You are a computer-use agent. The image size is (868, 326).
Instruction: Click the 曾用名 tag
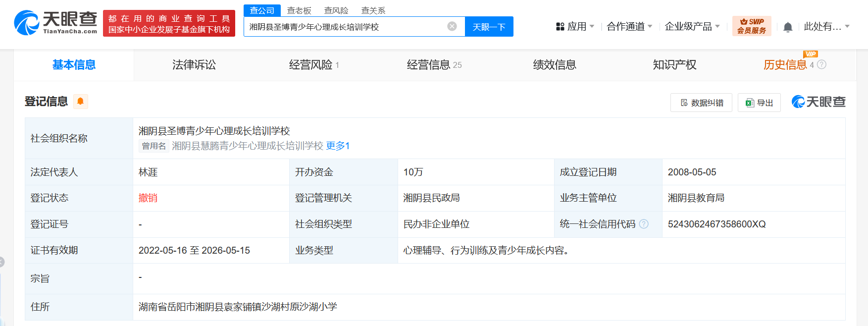(x=153, y=146)
